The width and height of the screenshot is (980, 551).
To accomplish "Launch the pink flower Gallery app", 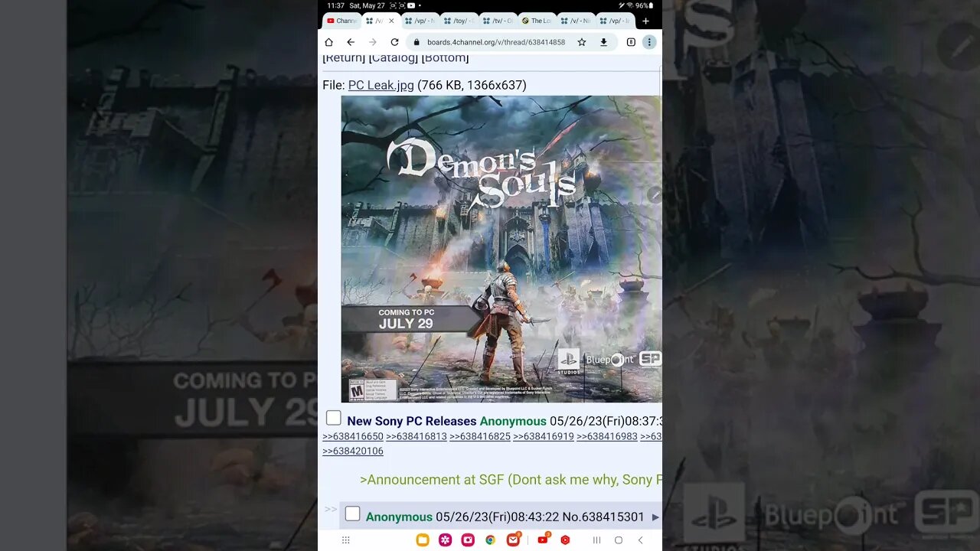I will [445, 540].
